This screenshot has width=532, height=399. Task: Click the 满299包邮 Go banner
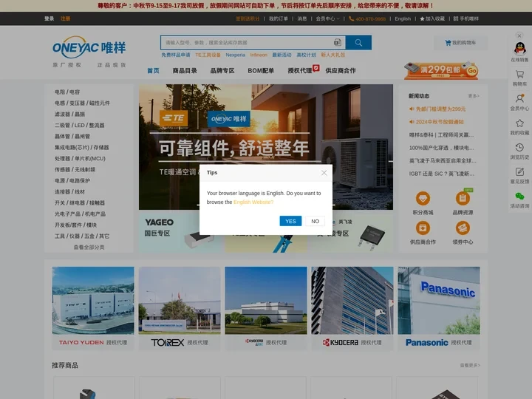(x=441, y=71)
